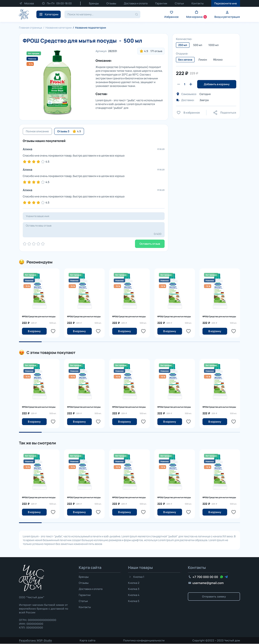Select the 1000 мл volume option
Image resolution: width=259 pixels, height=644 pixels.
213,45
